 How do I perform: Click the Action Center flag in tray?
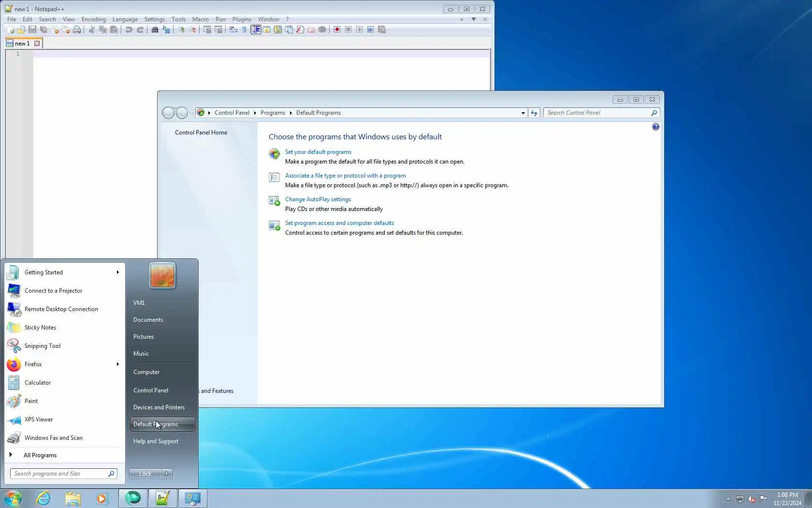[763, 499]
